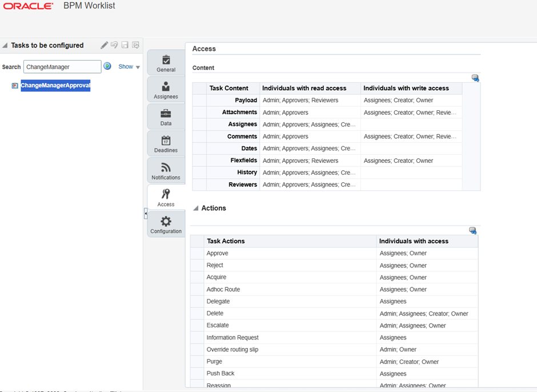Click Payload read access cell

(x=310, y=100)
